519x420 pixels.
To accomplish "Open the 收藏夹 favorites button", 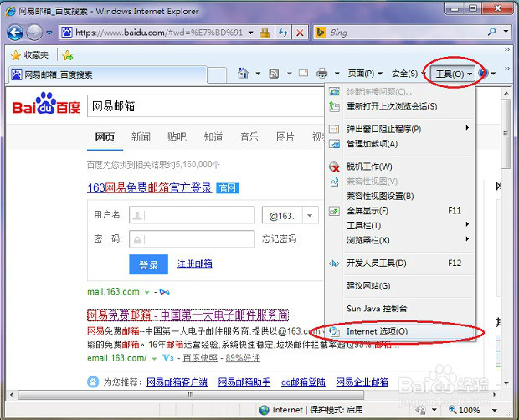I will pyautogui.click(x=30, y=55).
